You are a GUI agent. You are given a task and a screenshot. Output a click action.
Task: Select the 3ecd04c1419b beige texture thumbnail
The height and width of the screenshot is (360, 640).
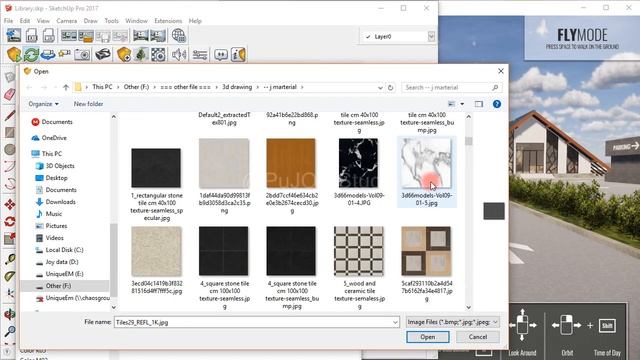point(156,251)
